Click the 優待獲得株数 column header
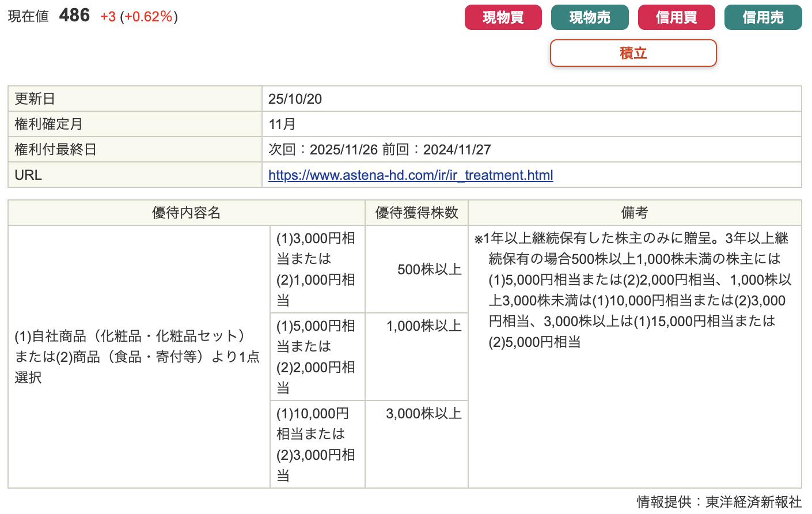Image resolution: width=812 pixels, height=514 pixels. pos(416,213)
